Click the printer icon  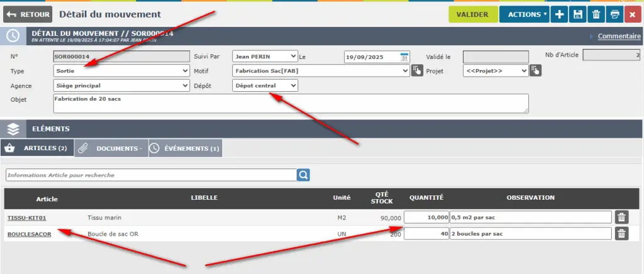(615, 14)
